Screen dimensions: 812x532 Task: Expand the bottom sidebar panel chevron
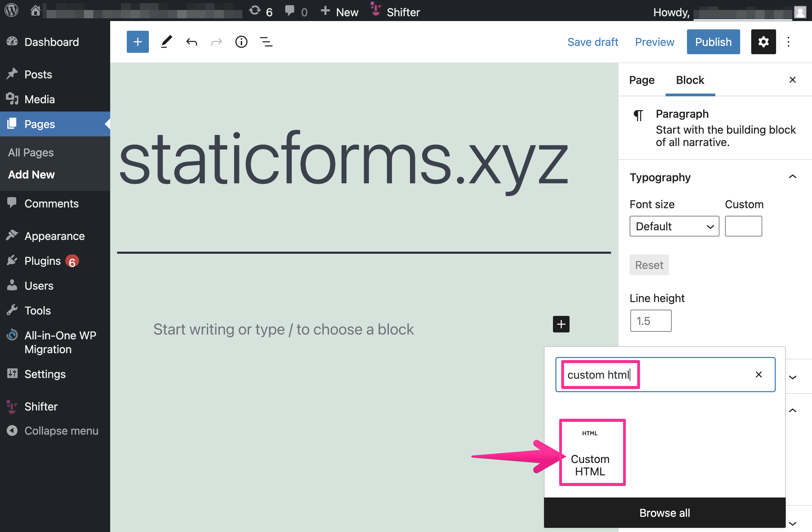pyautogui.click(x=793, y=523)
